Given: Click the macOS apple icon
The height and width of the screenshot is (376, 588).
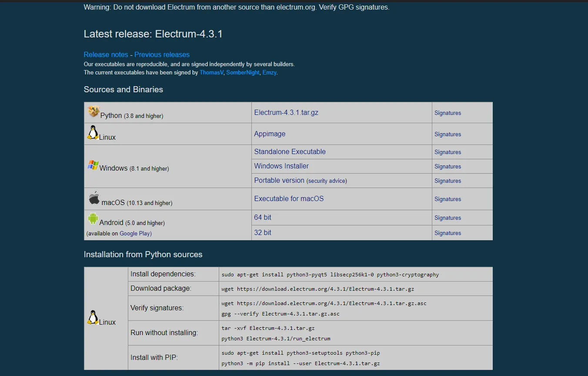Looking at the screenshot, I should [94, 198].
